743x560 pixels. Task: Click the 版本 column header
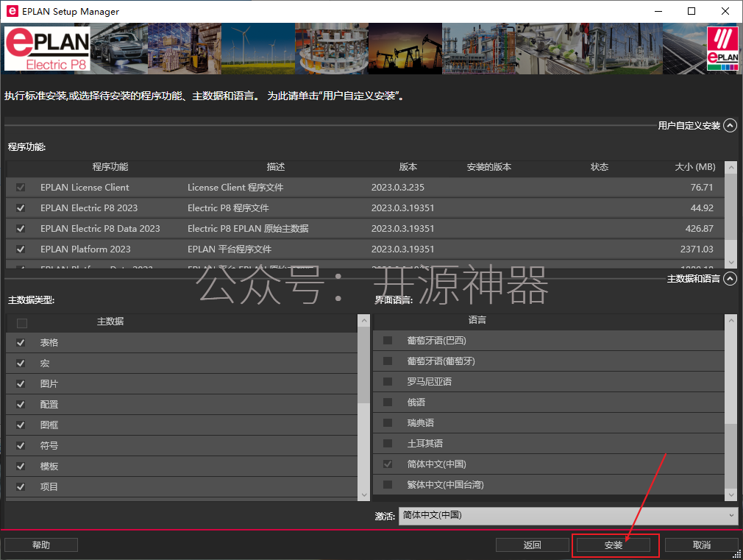pos(408,167)
